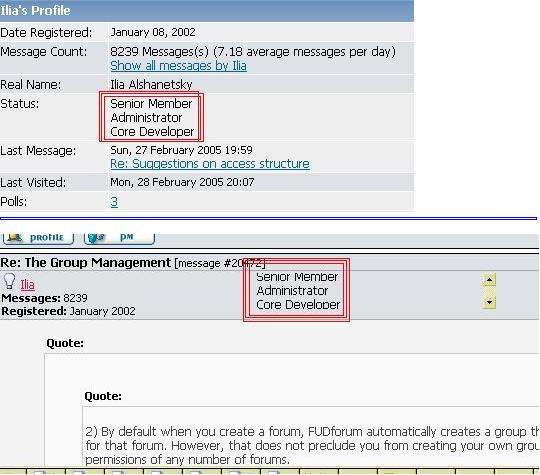Open the PM private message button
540x475 pixels.
tap(120, 238)
